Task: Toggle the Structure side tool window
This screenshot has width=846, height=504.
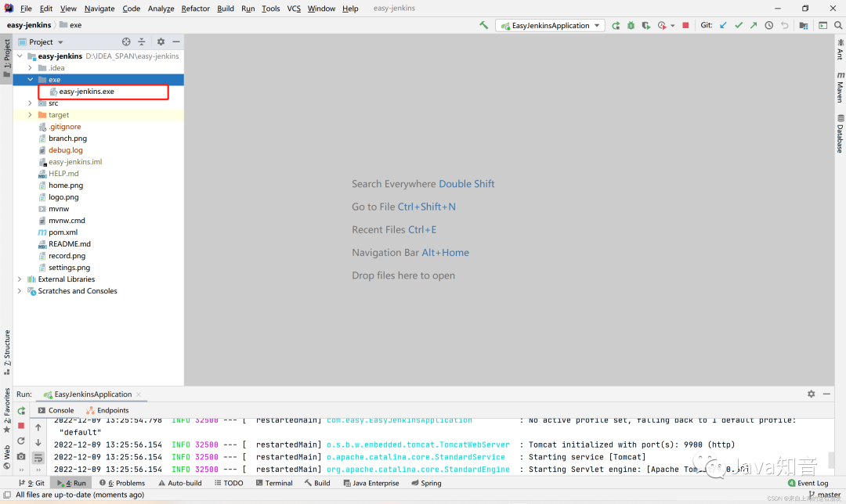Action: tap(7, 352)
